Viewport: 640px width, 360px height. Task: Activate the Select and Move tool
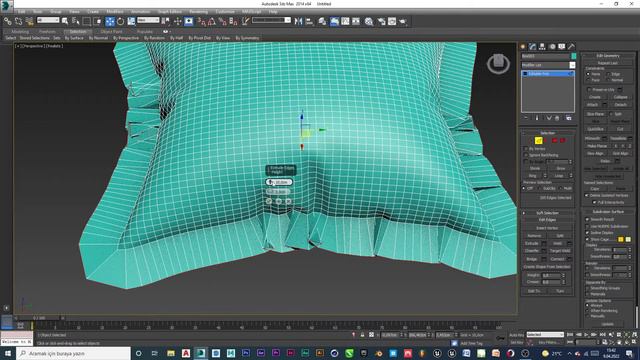[x=110, y=21]
